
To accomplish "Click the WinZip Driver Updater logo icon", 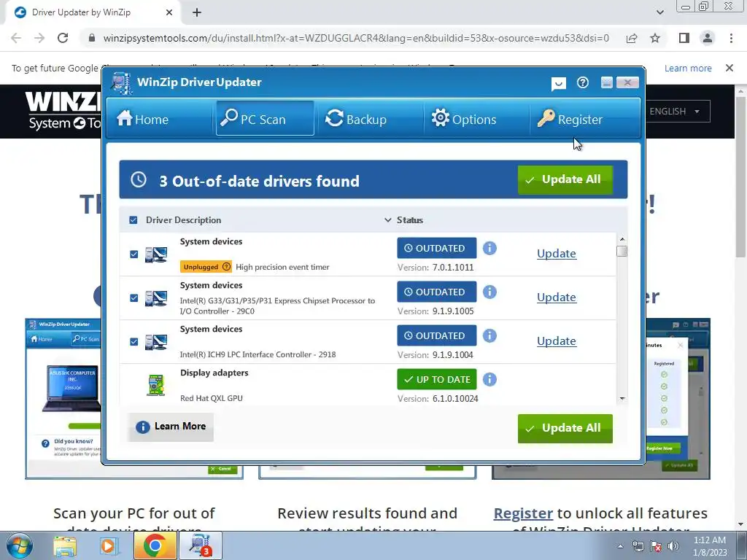I will (x=122, y=83).
